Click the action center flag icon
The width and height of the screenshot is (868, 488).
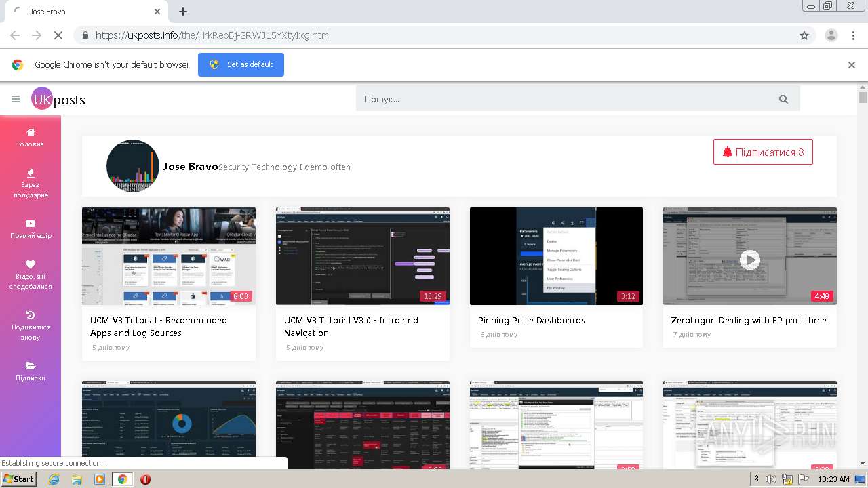tap(804, 479)
